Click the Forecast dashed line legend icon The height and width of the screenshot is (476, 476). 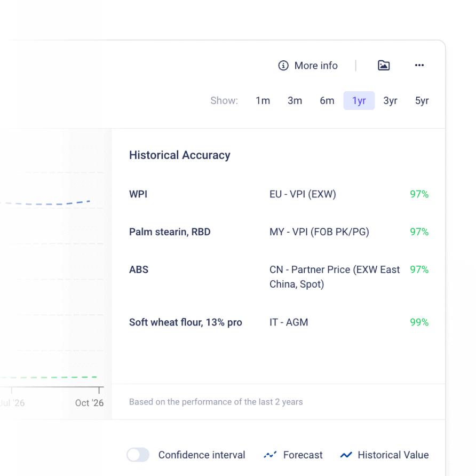coord(270,455)
